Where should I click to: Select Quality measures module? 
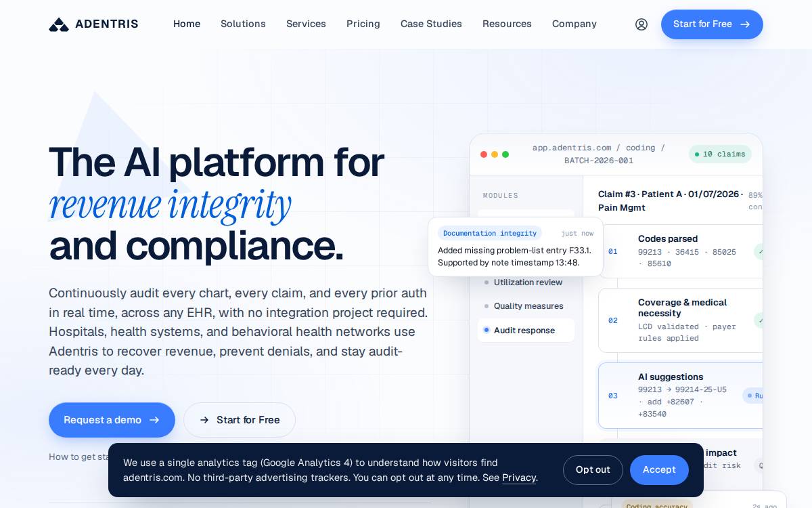point(526,306)
